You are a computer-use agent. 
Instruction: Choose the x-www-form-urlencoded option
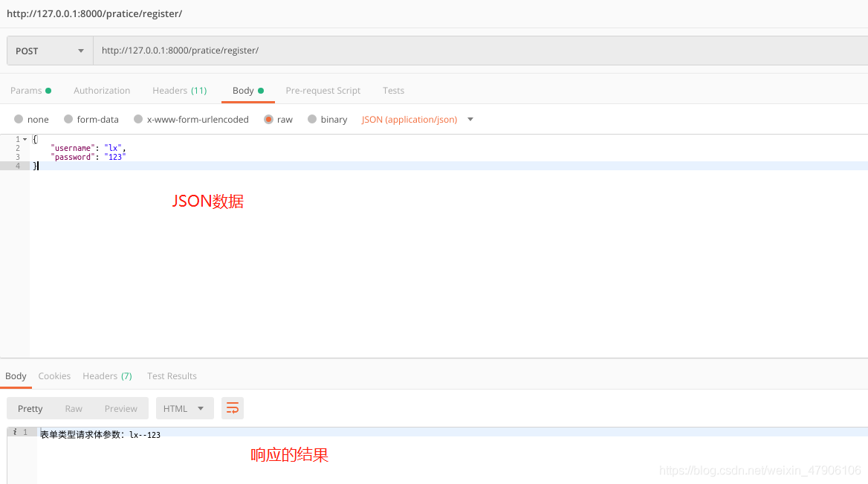(191, 119)
